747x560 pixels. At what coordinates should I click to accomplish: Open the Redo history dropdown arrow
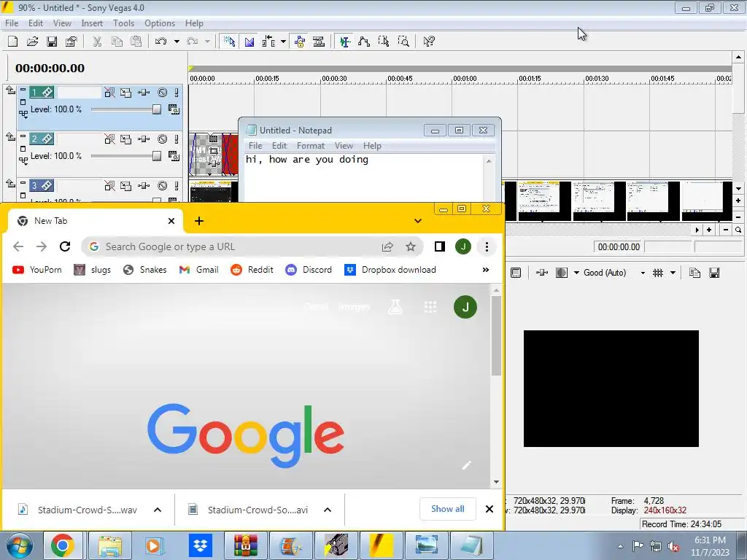[208, 42]
